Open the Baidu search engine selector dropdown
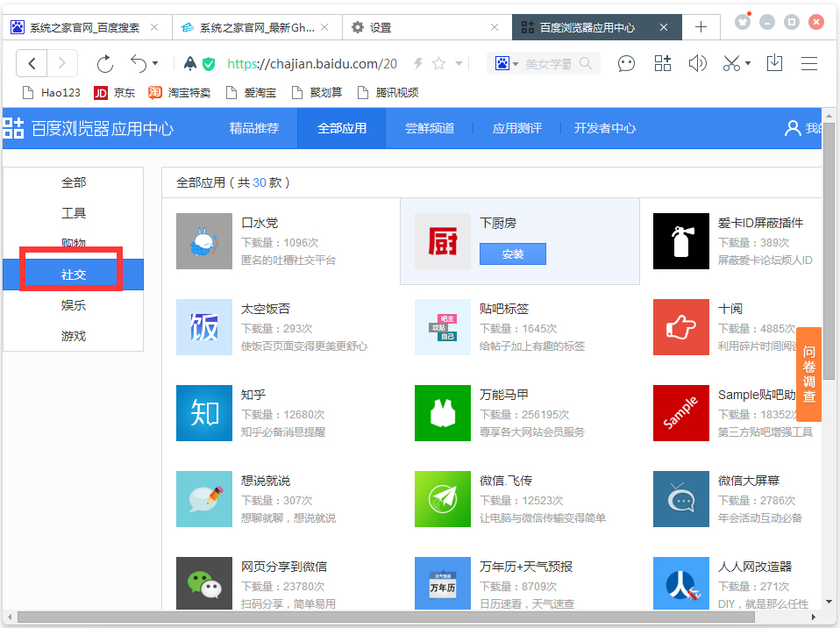 tap(506, 64)
